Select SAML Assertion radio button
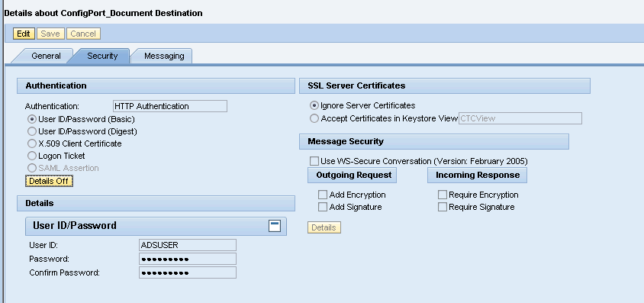The height and width of the screenshot is (303, 644). pyautogui.click(x=31, y=168)
